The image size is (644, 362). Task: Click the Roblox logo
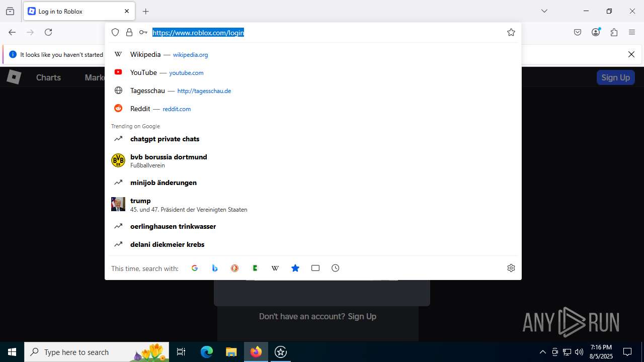click(x=14, y=77)
